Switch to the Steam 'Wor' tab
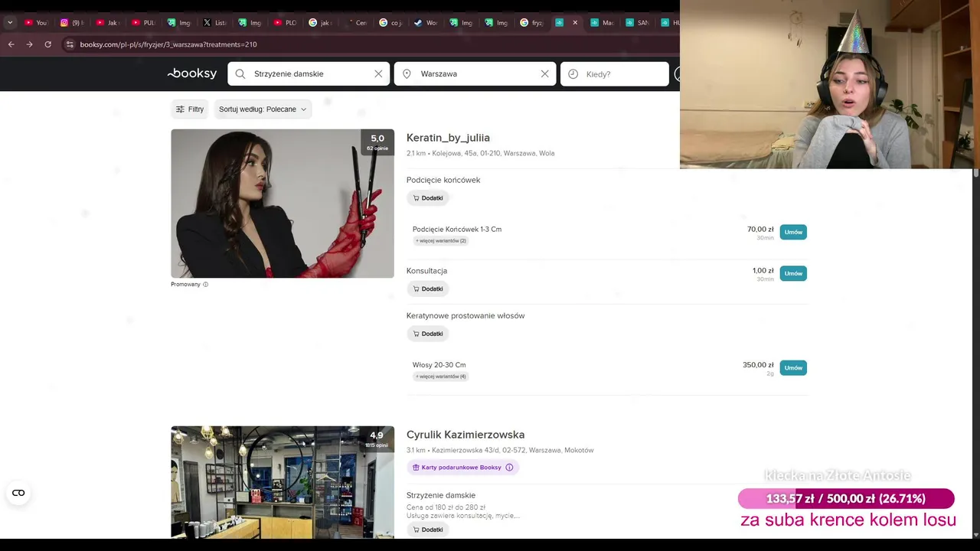Screen dimensions: 980x551 coord(425,23)
